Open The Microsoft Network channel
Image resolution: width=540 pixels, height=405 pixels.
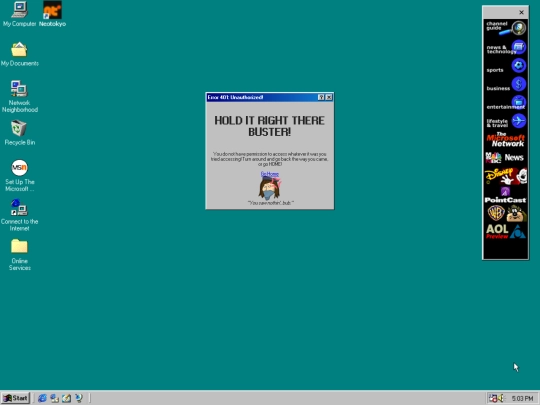pyautogui.click(x=506, y=140)
